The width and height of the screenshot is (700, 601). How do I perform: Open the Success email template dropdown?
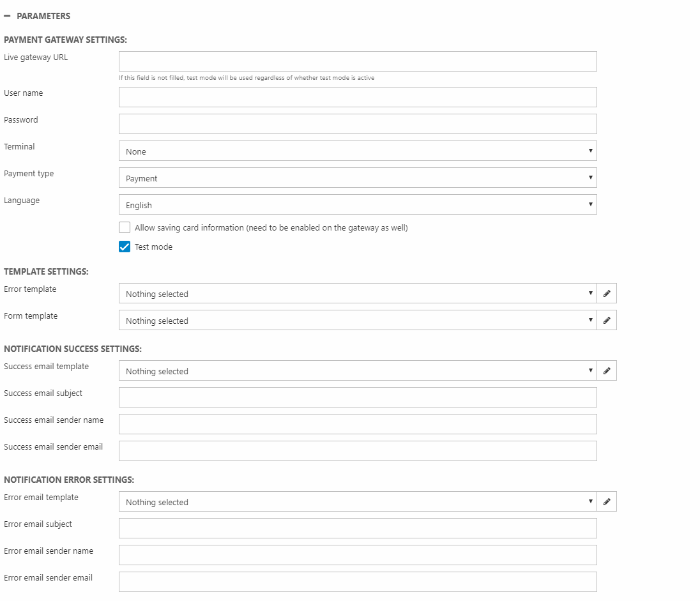click(x=358, y=371)
